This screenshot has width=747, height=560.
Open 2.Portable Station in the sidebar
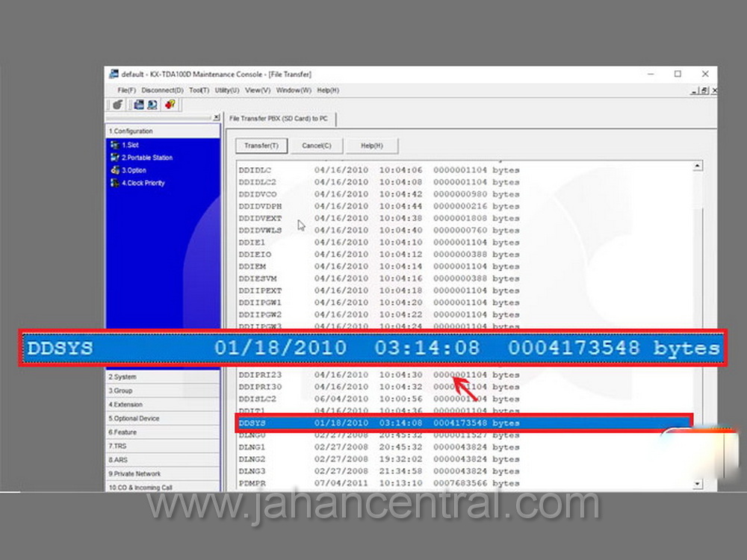click(x=146, y=158)
